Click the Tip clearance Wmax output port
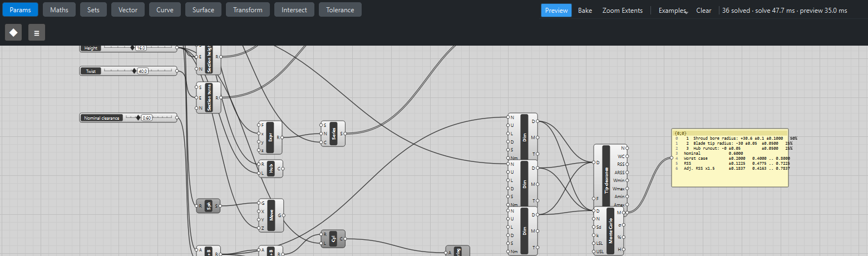The width and height of the screenshot is (868, 256). pyautogui.click(x=627, y=189)
